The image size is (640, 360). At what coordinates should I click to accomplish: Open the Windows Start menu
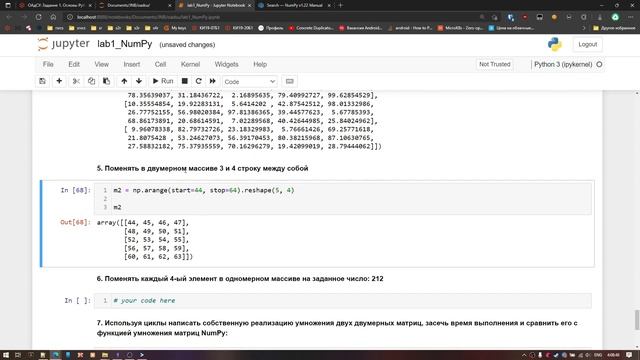(7, 355)
